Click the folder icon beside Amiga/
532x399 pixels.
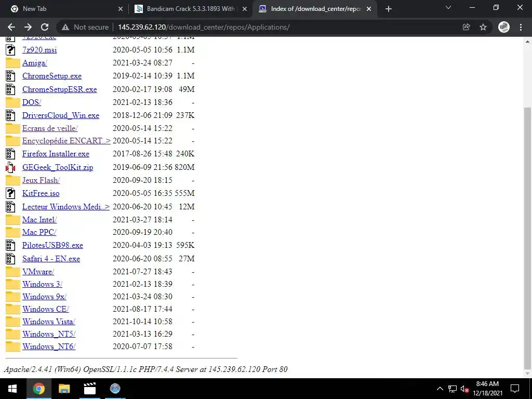tap(12, 63)
